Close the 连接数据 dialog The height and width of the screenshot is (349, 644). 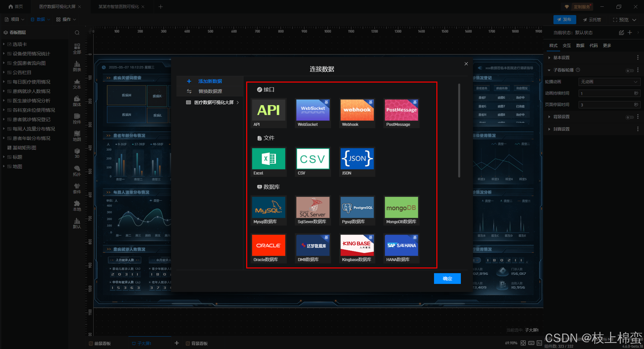click(x=466, y=64)
